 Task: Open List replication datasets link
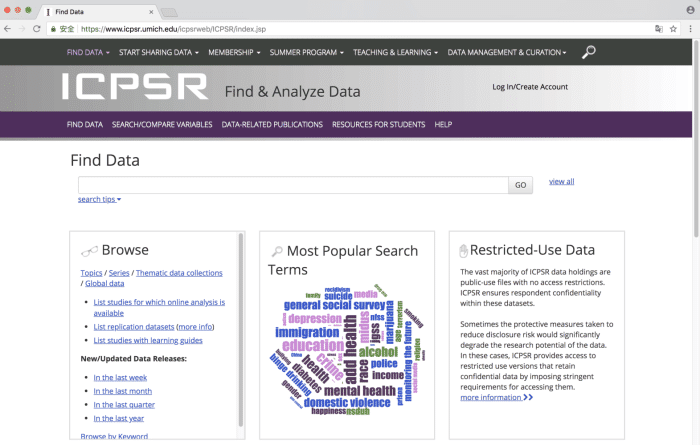[x=133, y=327]
